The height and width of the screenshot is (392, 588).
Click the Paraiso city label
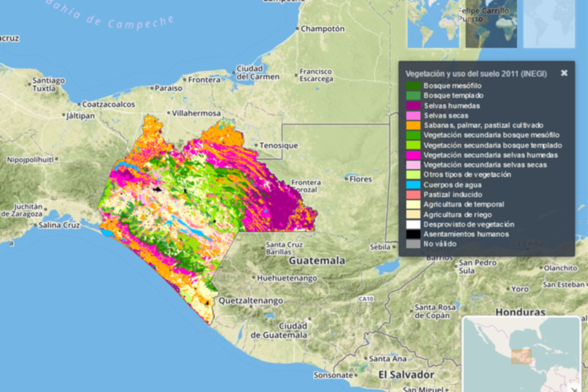[x=168, y=88]
